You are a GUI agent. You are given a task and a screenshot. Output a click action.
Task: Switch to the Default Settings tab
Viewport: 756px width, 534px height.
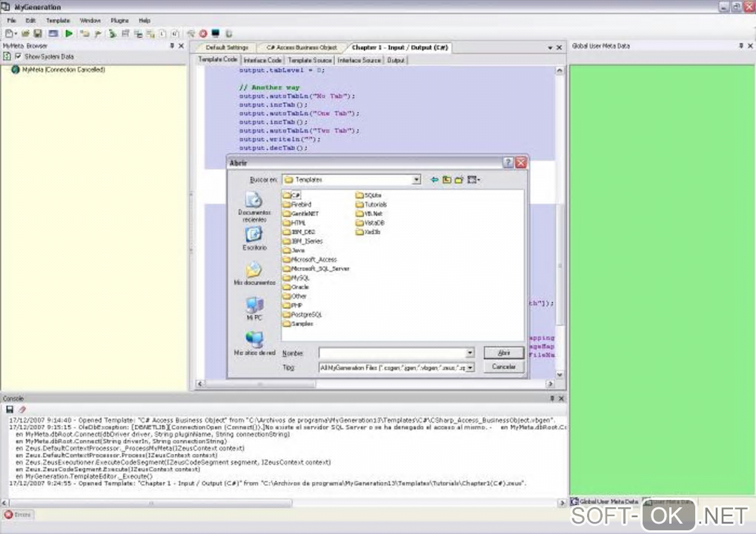click(227, 47)
